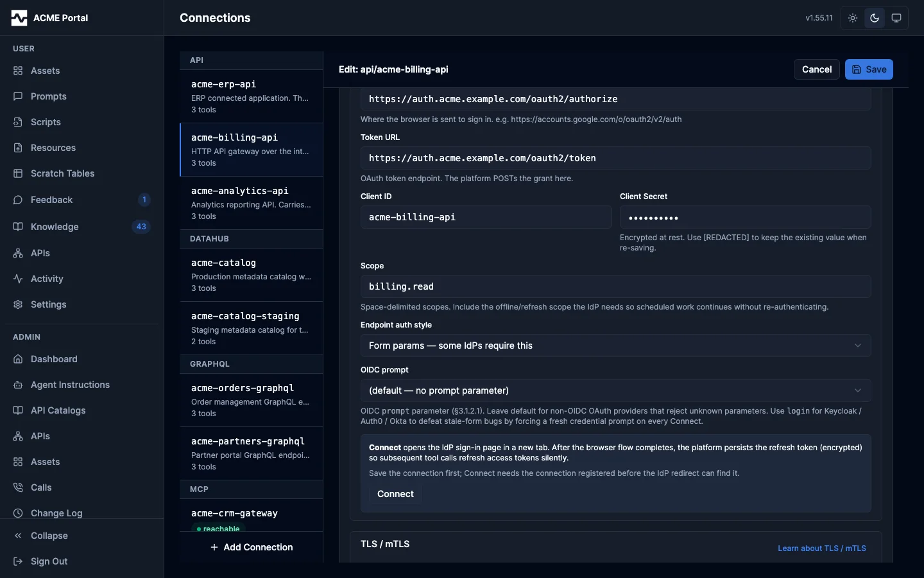Select the acme-partners-graphql connection

click(x=252, y=453)
